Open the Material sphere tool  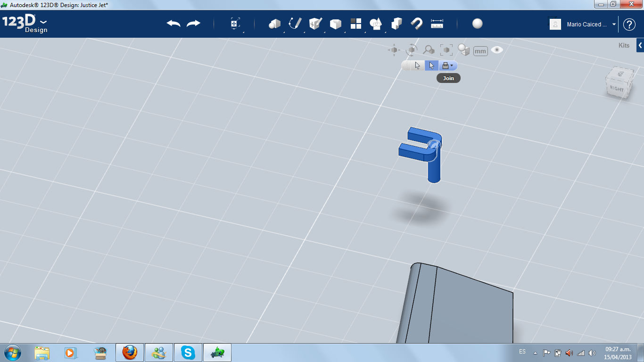coord(478,24)
